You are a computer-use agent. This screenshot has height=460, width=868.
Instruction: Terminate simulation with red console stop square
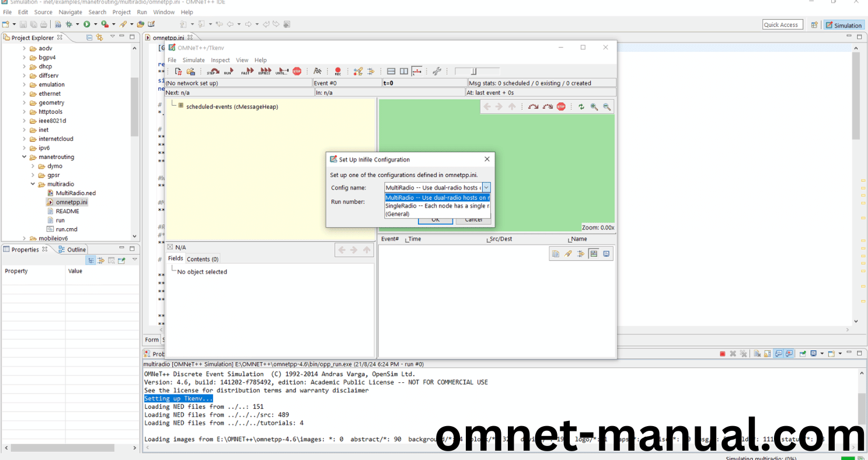click(722, 354)
